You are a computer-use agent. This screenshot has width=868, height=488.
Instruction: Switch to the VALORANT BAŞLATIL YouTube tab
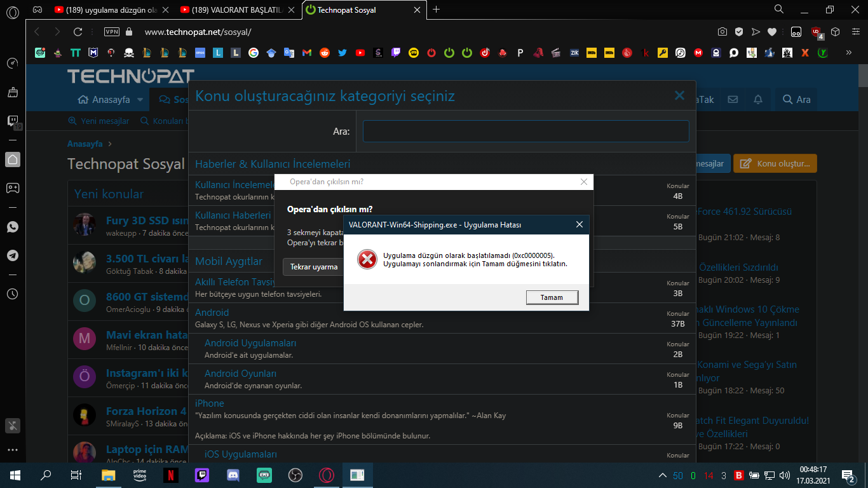click(x=236, y=10)
